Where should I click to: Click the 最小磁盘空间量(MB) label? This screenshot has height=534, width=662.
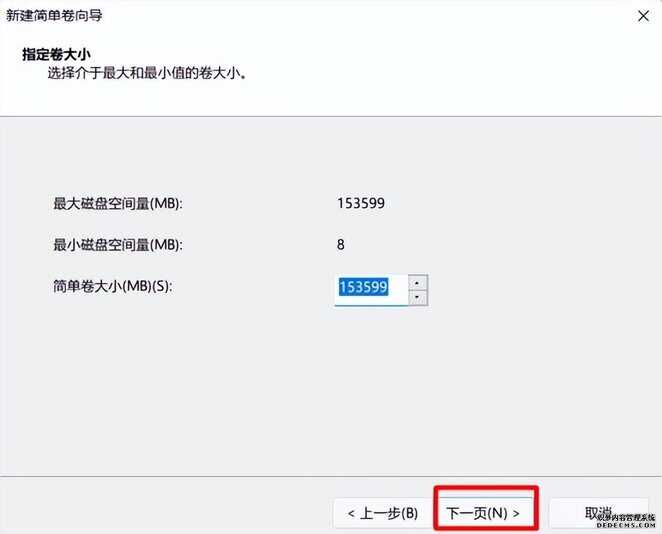pyautogui.click(x=117, y=244)
